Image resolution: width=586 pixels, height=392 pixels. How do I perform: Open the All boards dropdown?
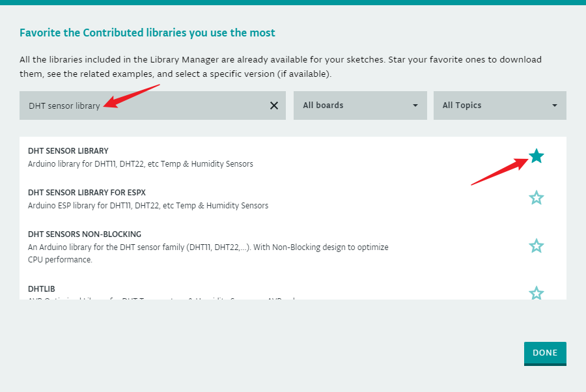[x=360, y=105]
